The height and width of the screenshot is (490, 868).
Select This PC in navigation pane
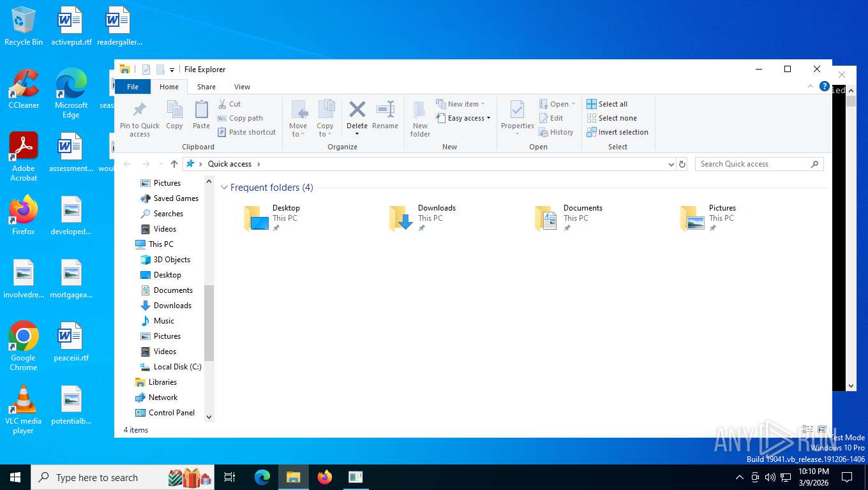154,244
